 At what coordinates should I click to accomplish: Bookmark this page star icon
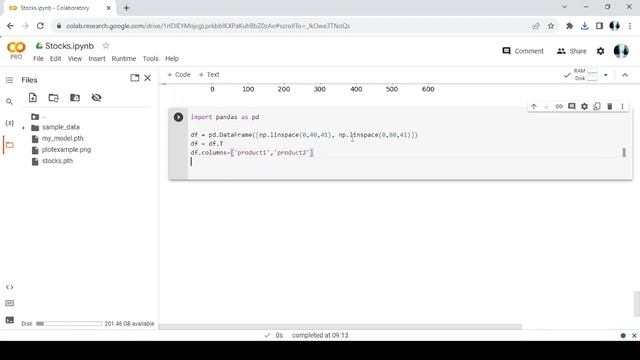click(x=551, y=26)
